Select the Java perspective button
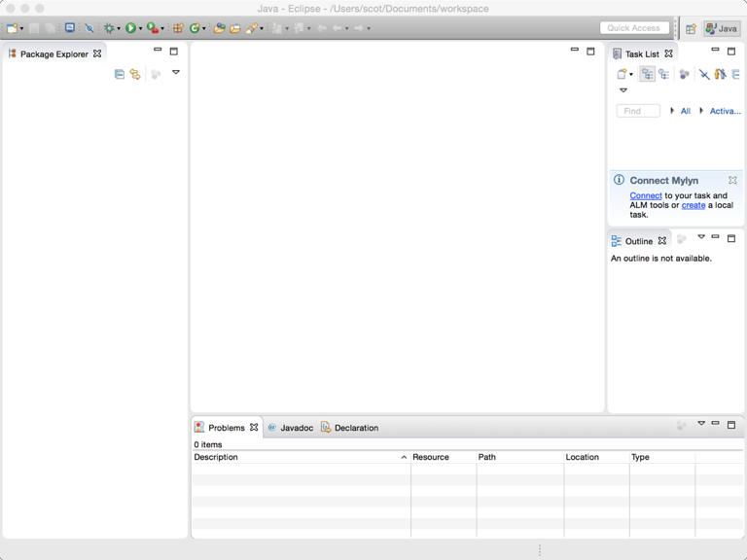 point(722,28)
